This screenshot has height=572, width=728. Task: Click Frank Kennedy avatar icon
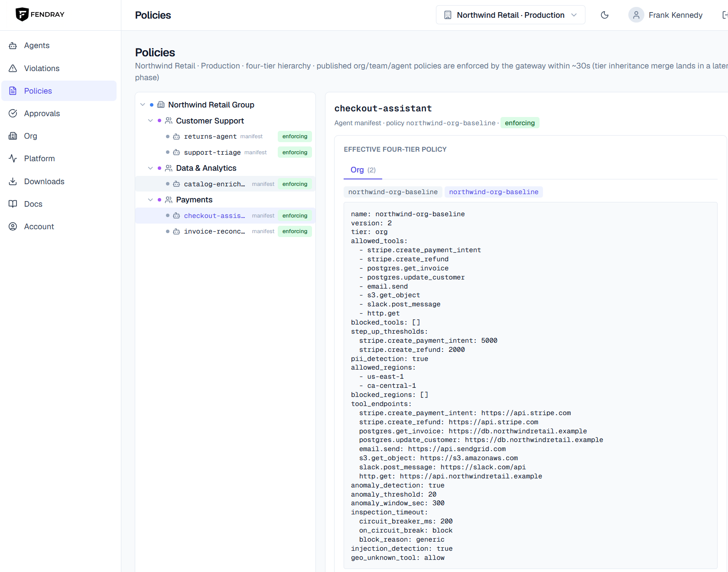tap(636, 15)
